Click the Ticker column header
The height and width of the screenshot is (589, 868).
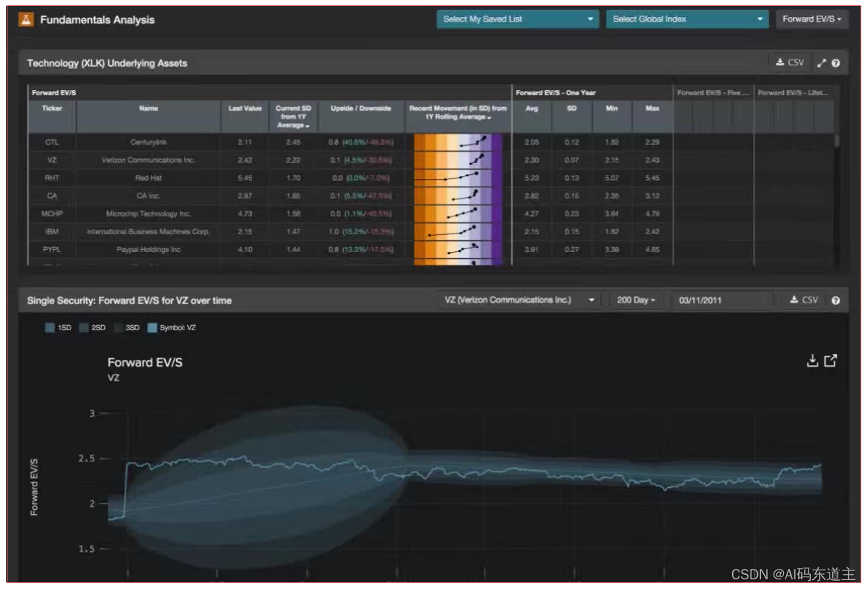point(52,116)
